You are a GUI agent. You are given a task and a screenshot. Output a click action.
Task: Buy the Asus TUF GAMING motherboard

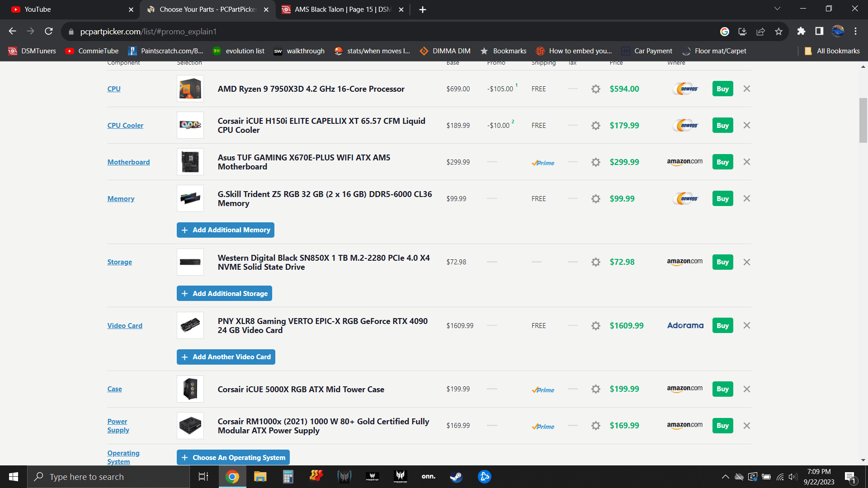coord(722,162)
